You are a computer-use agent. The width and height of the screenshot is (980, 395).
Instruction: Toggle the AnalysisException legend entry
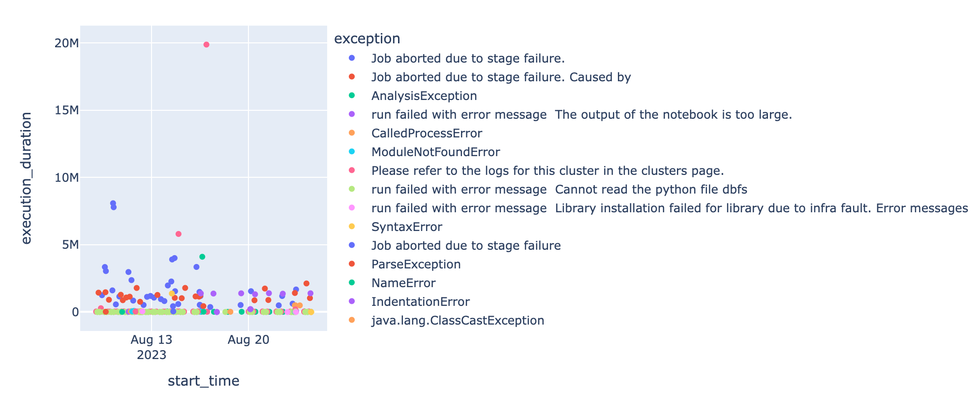(424, 96)
